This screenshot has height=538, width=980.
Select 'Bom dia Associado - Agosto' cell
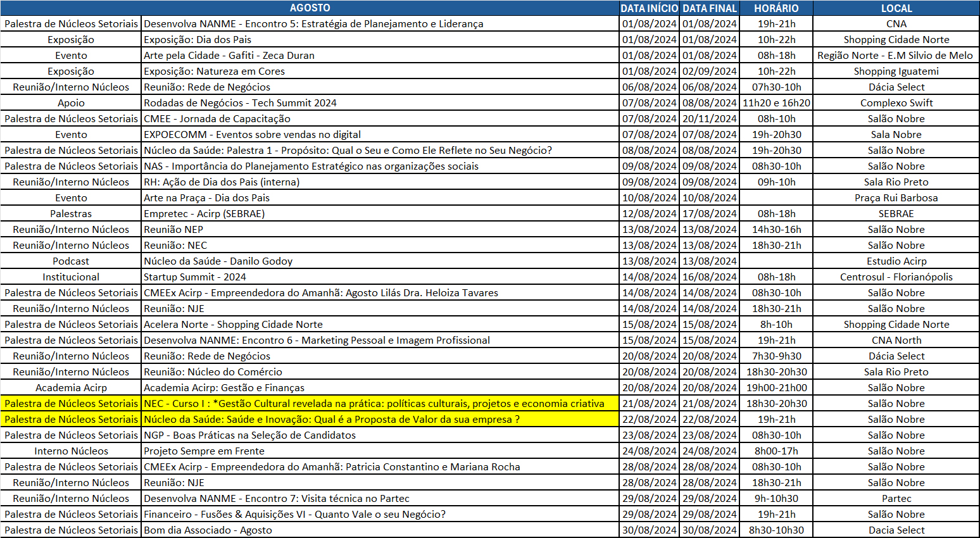[x=380, y=530]
